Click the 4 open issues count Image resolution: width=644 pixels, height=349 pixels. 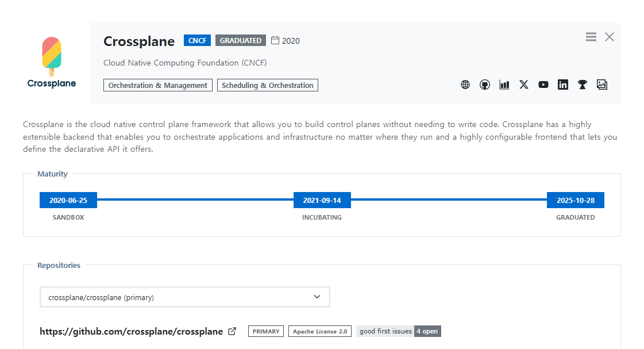click(427, 331)
